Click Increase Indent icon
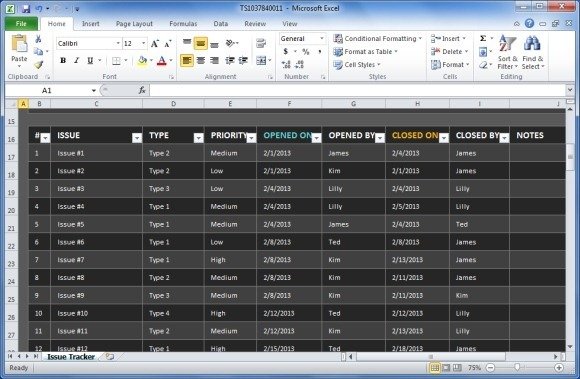 click(x=243, y=60)
